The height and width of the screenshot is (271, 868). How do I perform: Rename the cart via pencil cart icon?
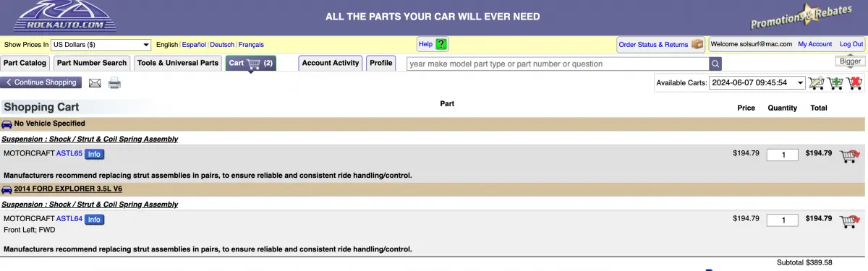pos(816,83)
